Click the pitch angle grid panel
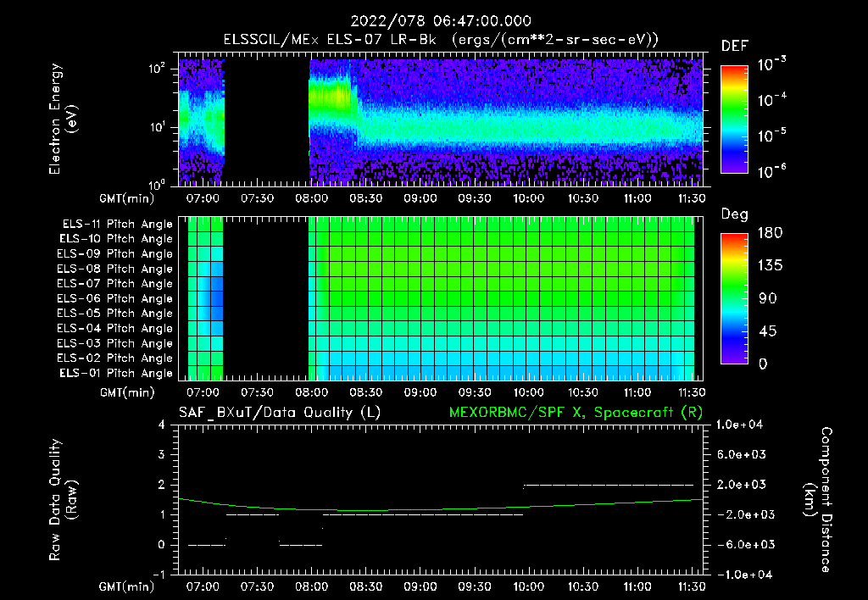 [x=441, y=298]
